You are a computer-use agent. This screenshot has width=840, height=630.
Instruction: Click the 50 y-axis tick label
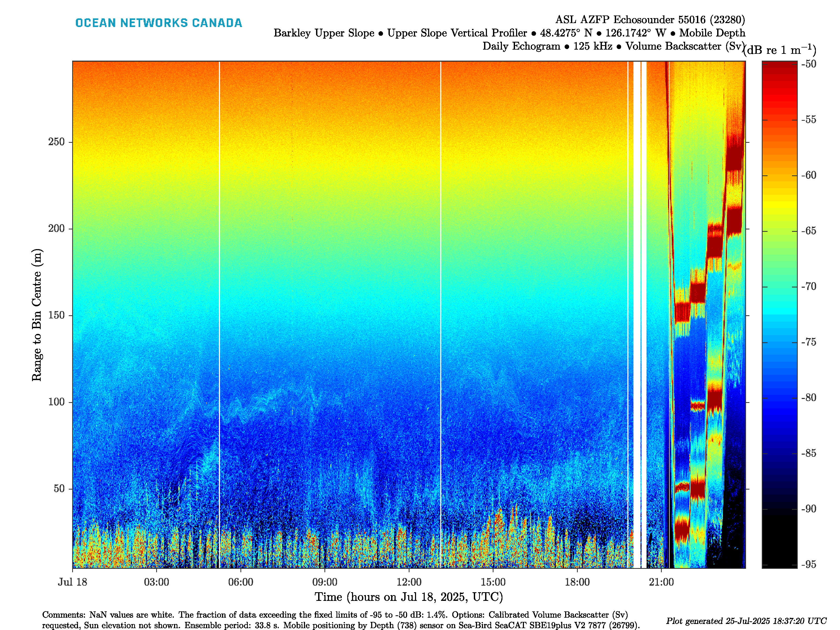(59, 489)
